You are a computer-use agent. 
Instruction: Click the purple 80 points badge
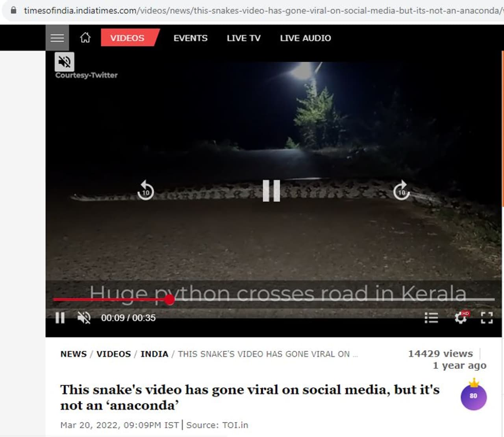click(474, 395)
